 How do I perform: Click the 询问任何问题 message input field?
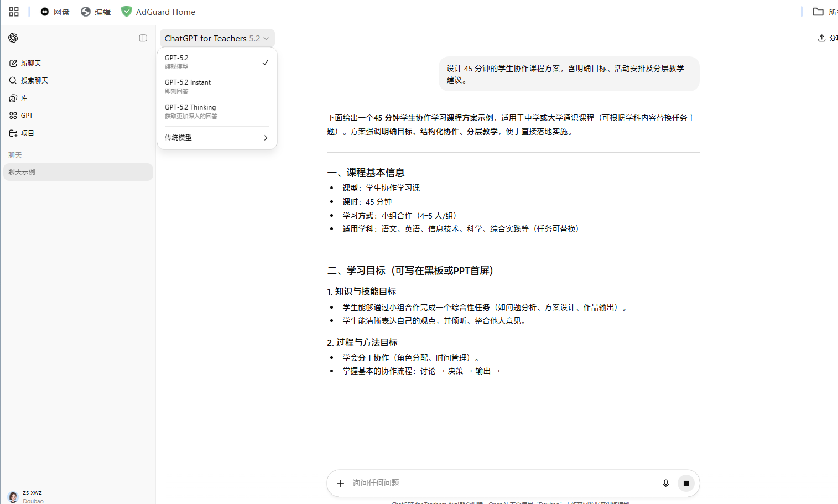point(498,484)
